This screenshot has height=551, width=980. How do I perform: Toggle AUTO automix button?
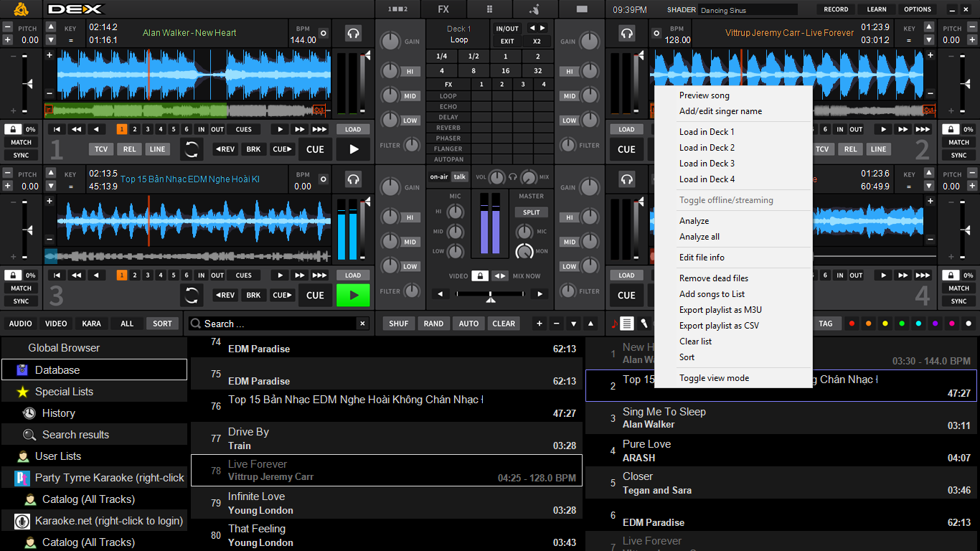[468, 324]
